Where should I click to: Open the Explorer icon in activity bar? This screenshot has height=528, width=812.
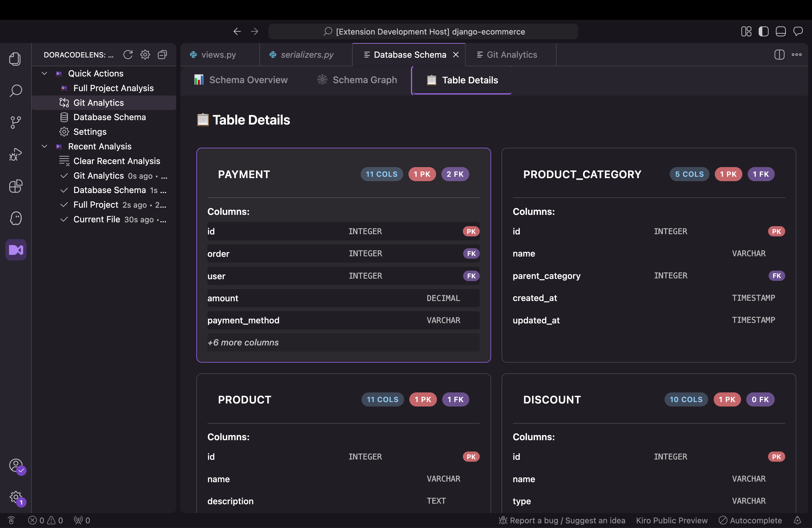pos(15,59)
